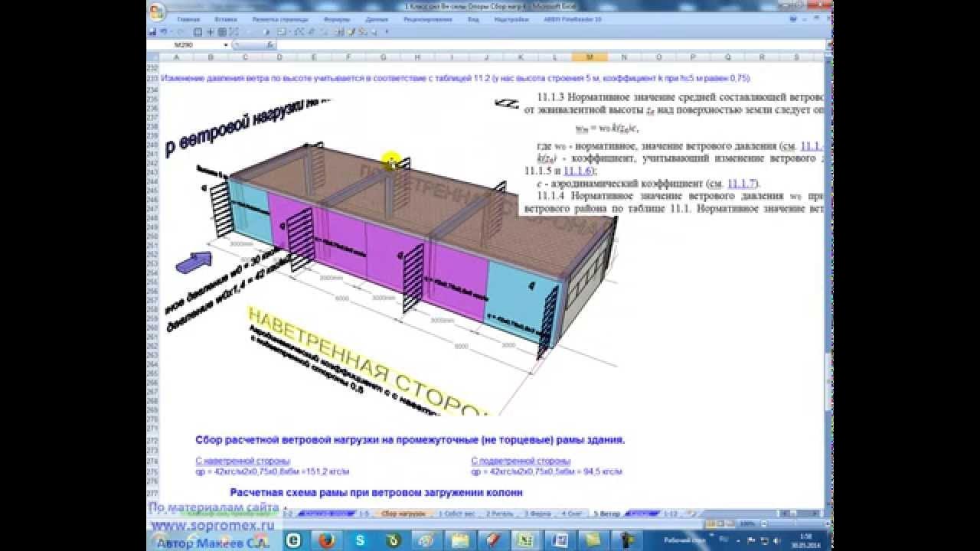This screenshot has width=980, height=551.
Task: Open the Word icon in taskbar
Action: click(561, 540)
